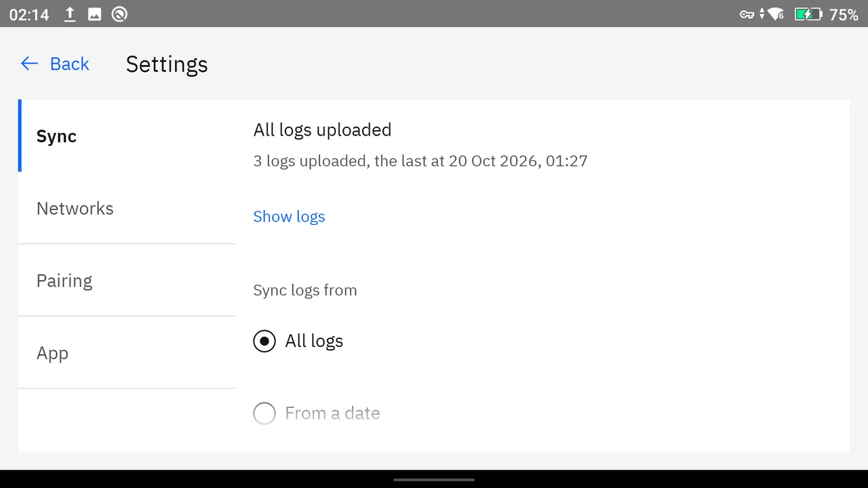Tap the Wi-Fi signal icon
The height and width of the screenshot is (488, 868).
776,14
